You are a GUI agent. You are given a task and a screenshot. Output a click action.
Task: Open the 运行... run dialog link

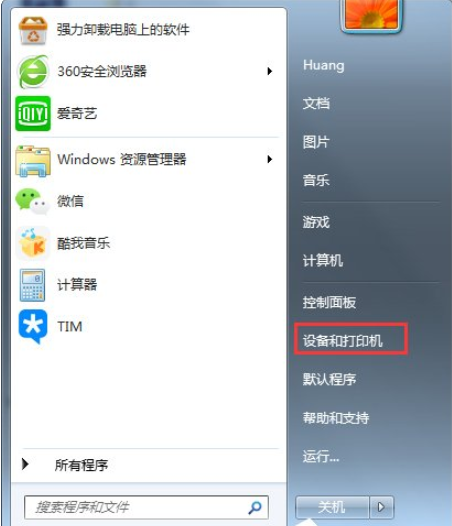pos(321,456)
